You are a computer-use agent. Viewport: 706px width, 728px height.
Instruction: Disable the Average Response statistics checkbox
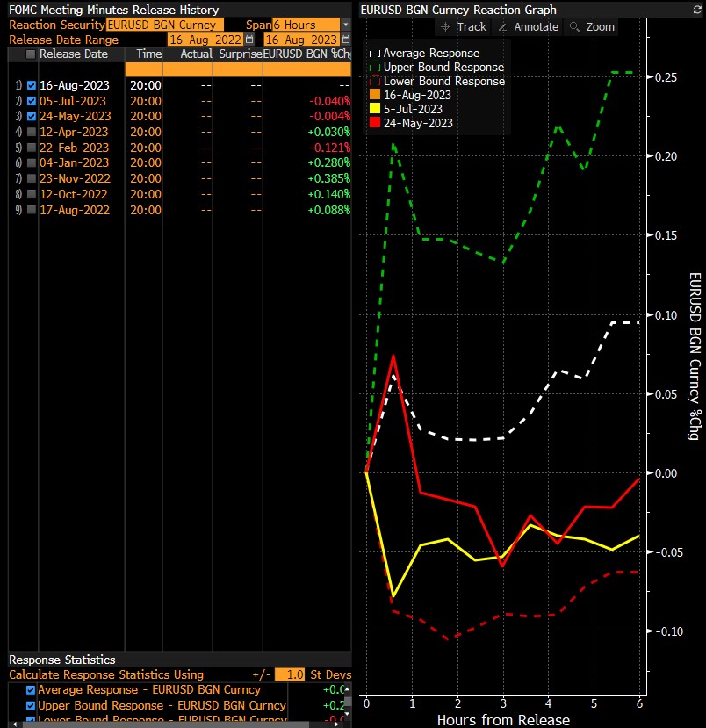[x=32, y=690]
